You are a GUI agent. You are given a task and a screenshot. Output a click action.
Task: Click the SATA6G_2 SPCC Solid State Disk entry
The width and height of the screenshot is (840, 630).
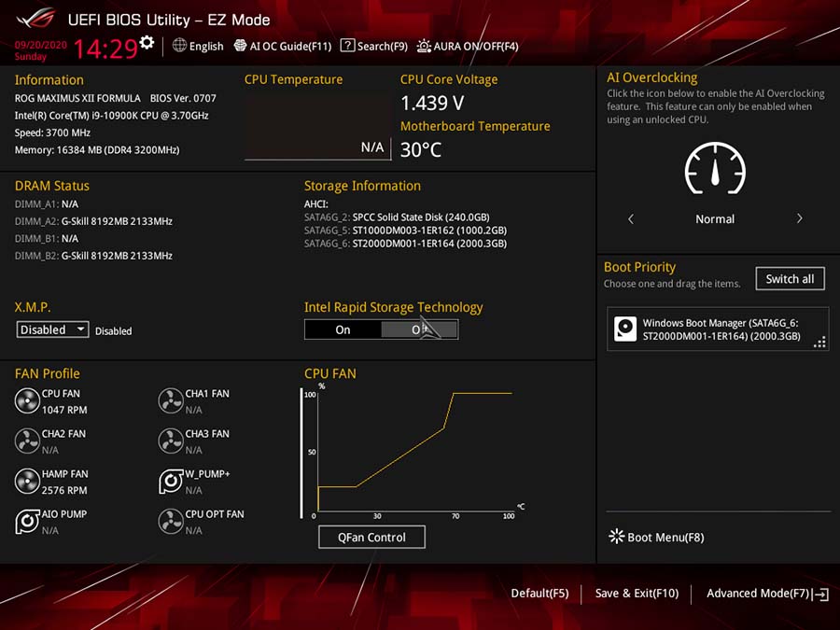coord(397,217)
